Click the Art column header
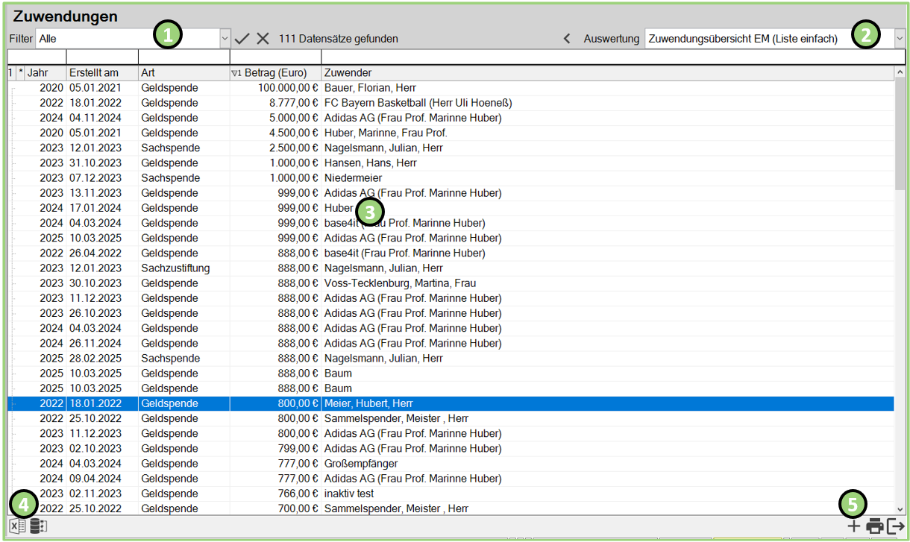 pos(183,73)
